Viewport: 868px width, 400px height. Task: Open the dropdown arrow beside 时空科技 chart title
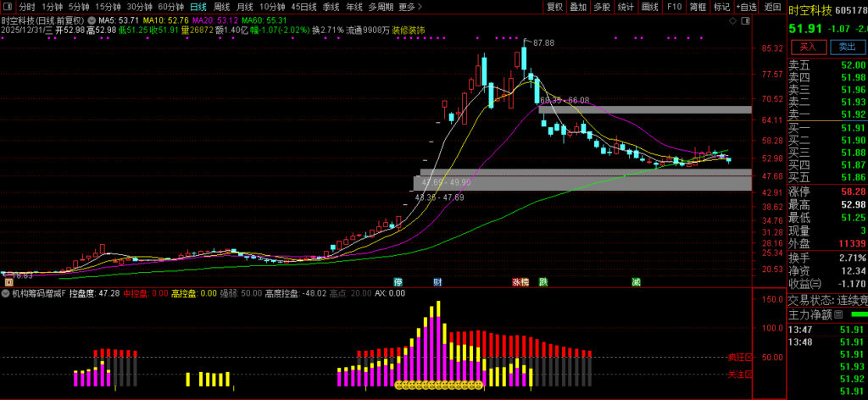click(x=91, y=19)
